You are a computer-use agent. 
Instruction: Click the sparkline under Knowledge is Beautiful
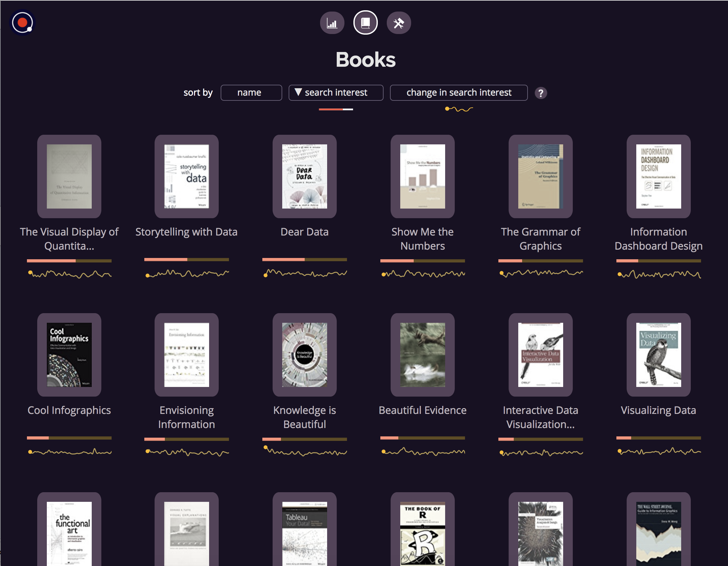click(304, 453)
